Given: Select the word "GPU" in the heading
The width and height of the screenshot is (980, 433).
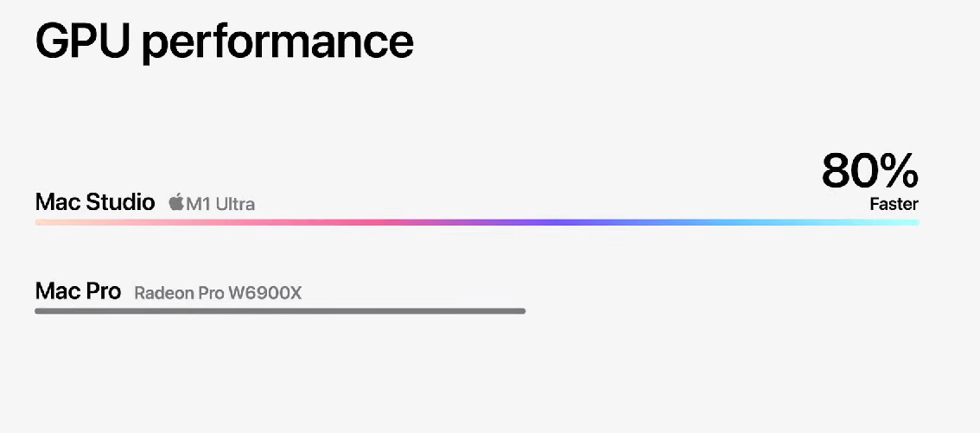Looking at the screenshot, I should pyautogui.click(x=82, y=40).
